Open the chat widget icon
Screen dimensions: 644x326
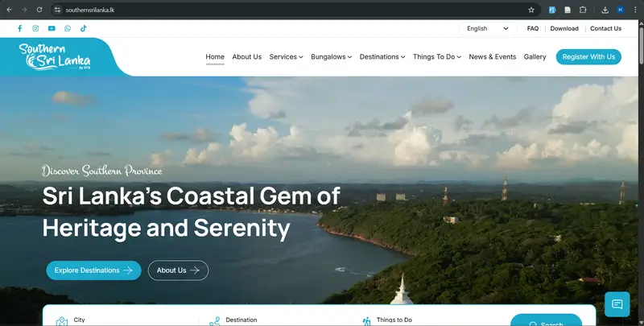617,304
